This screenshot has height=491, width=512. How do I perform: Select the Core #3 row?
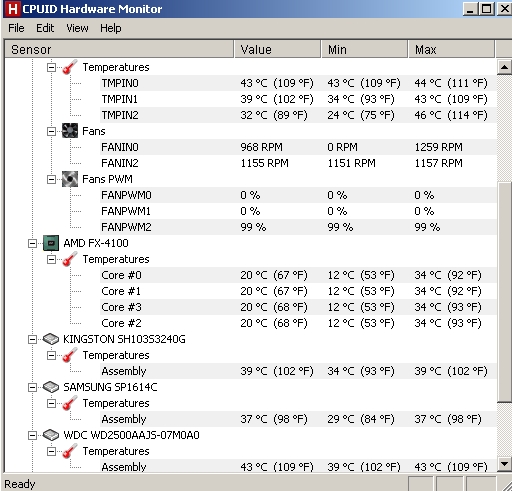coord(298,307)
